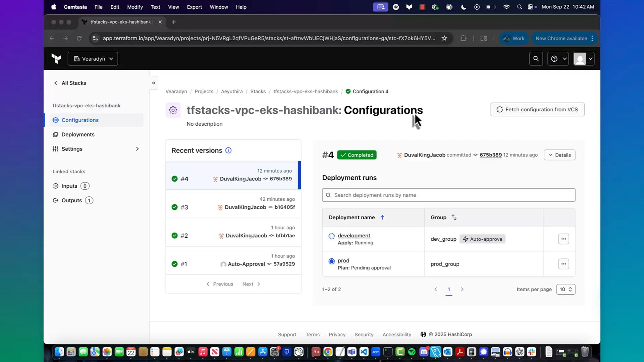Sort table by Group column

tap(454, 218)
